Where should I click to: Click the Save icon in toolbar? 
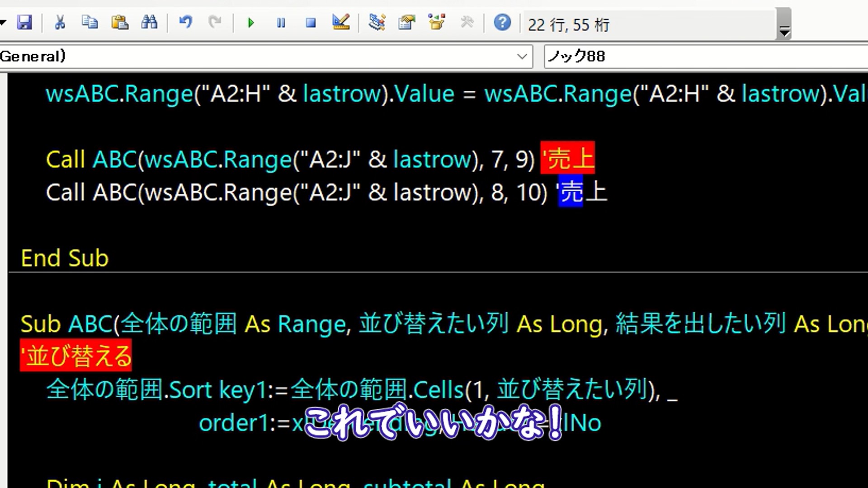coord(24,22)
